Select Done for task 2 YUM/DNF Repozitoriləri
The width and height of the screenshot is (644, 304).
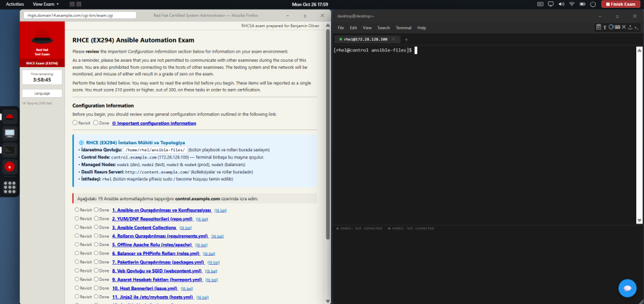(96, 218)
